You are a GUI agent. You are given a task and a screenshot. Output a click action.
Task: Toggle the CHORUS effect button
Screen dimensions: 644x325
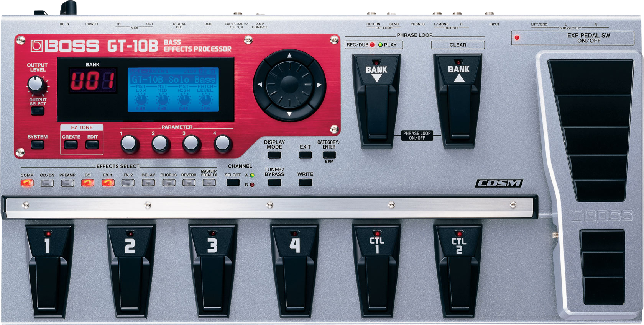click(169, 183)
